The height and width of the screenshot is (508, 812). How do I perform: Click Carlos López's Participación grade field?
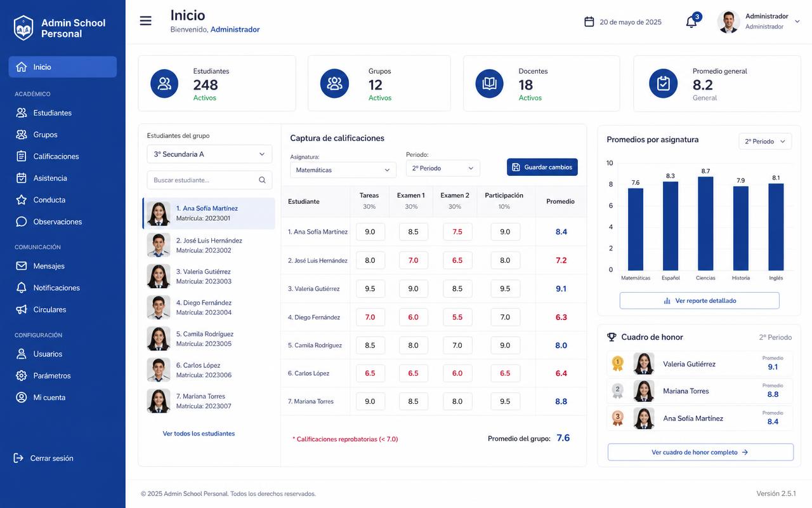click(x=505, y=373)
